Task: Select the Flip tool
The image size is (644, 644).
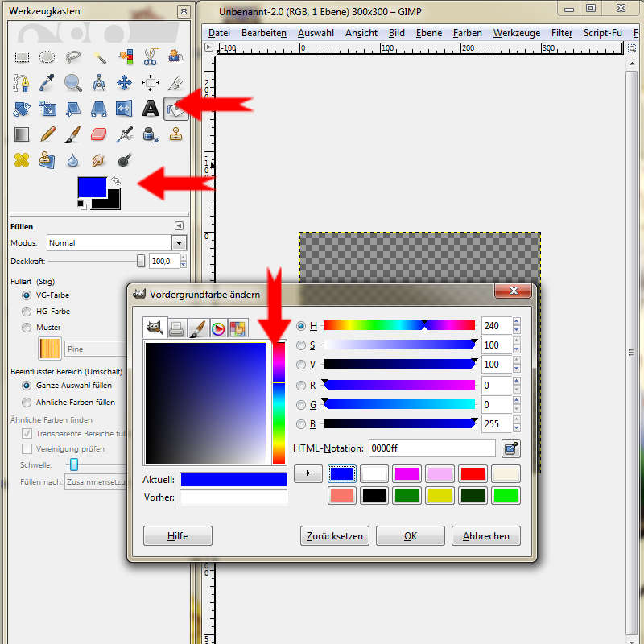Action: [x=125, y=109]
